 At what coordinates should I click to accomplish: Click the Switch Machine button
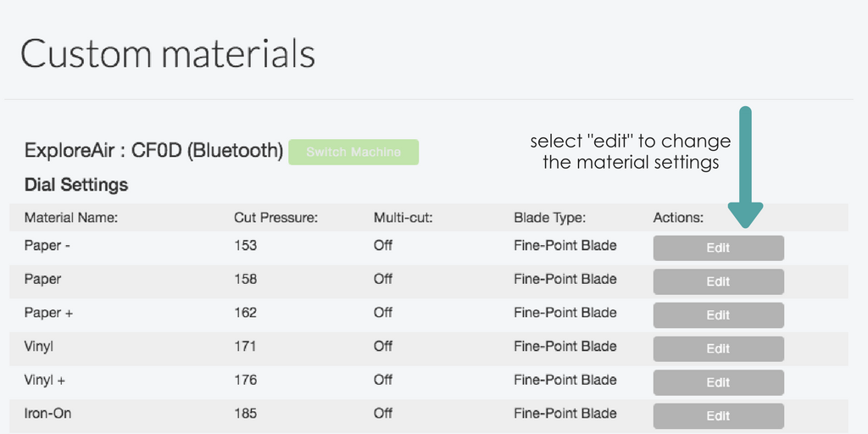click(x=353, y=152)
